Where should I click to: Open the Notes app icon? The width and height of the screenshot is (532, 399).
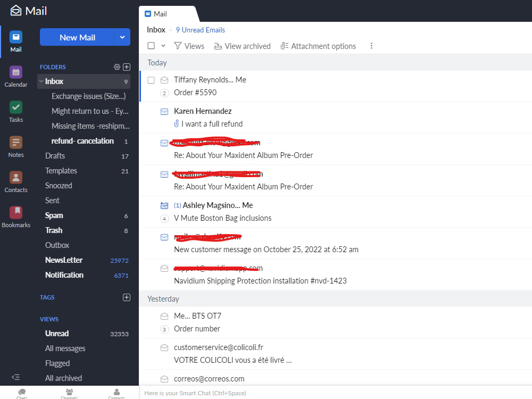[15, 143]
